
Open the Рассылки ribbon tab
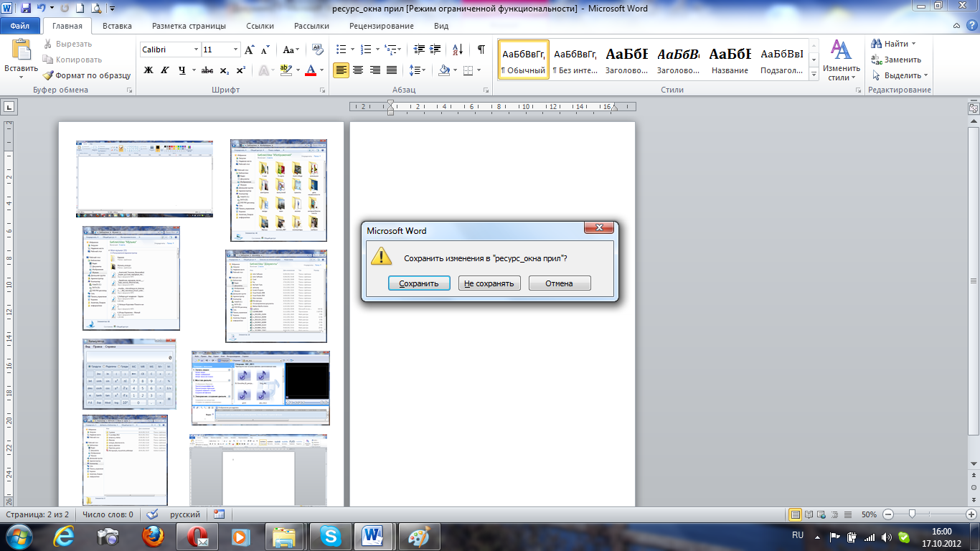311,26
